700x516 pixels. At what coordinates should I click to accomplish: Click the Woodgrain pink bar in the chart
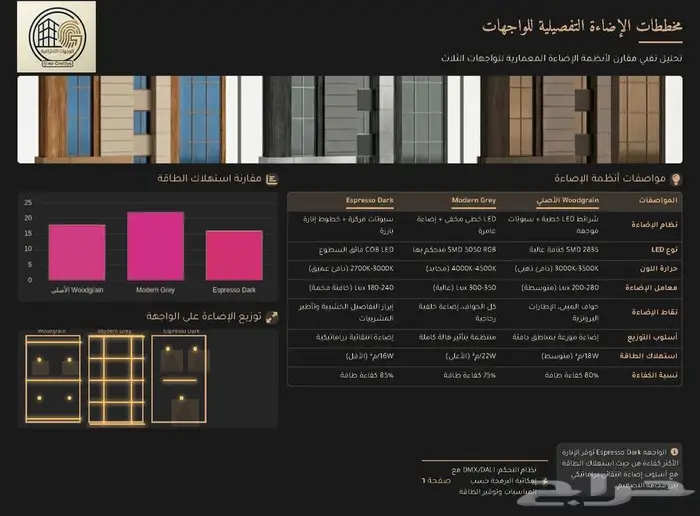coord(77,252)
